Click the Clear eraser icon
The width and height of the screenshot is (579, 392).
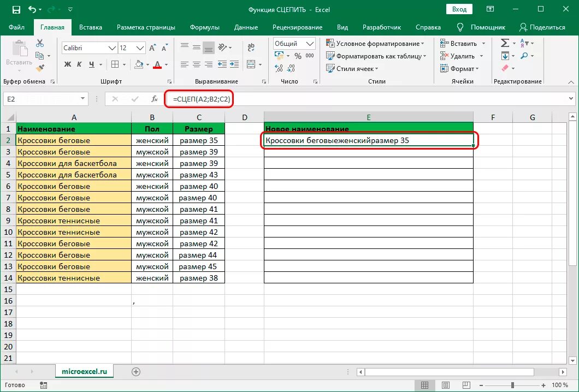[x=505, y=68]
